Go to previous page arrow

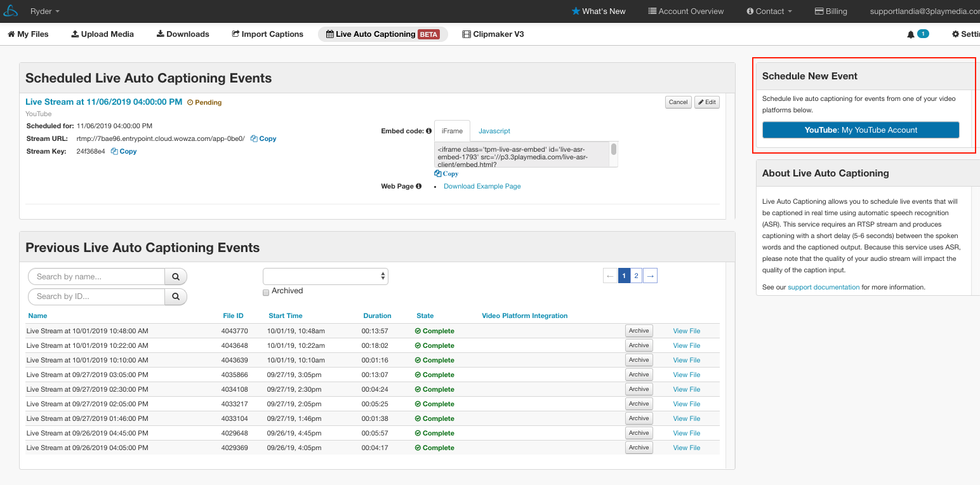click(x=609, y=276)
